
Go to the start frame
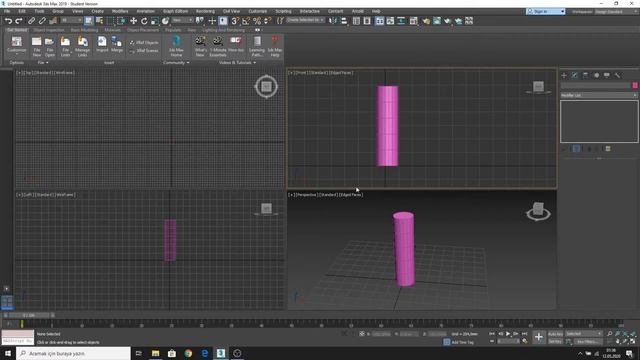[492, 334]
